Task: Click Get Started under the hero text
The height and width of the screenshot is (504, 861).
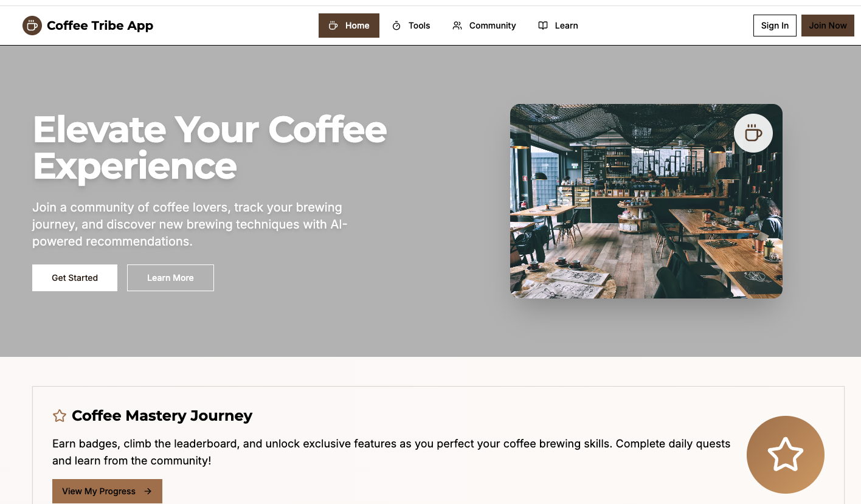Action: pos(74,278)
